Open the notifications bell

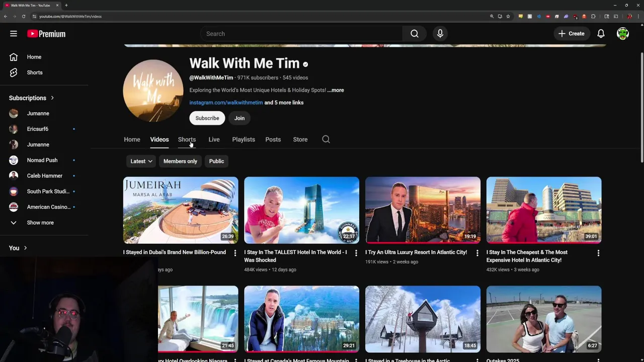[x=601, y=34]
